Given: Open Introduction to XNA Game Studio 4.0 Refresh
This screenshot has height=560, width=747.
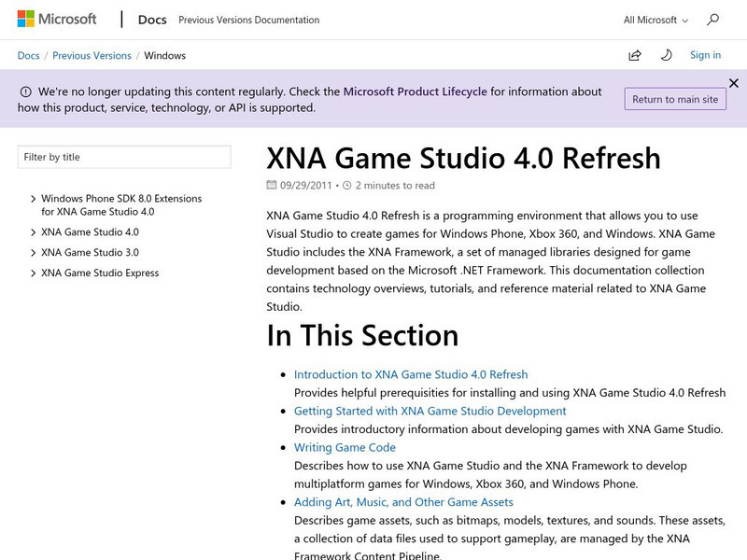Looking at the screenshot, I should click(x=411, y=374).
